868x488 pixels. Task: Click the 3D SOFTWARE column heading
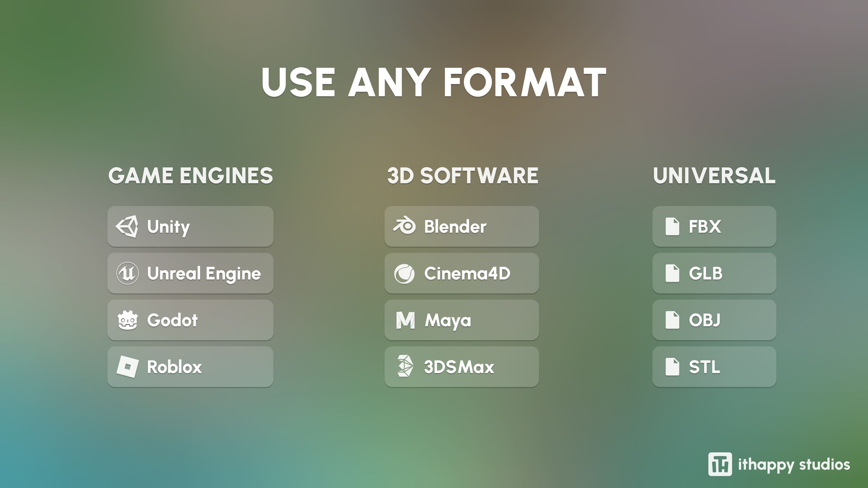click(x=463, y=176)
